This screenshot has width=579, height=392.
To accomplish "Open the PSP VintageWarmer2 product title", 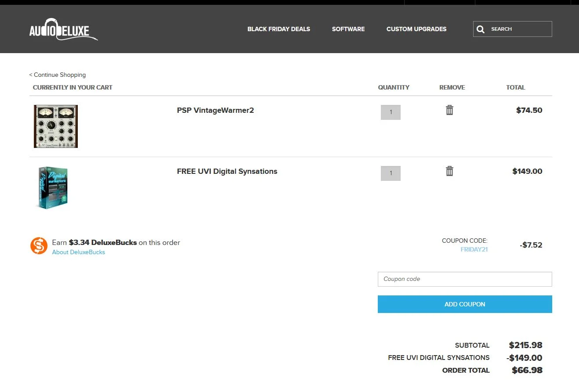I will click(215, 111).
